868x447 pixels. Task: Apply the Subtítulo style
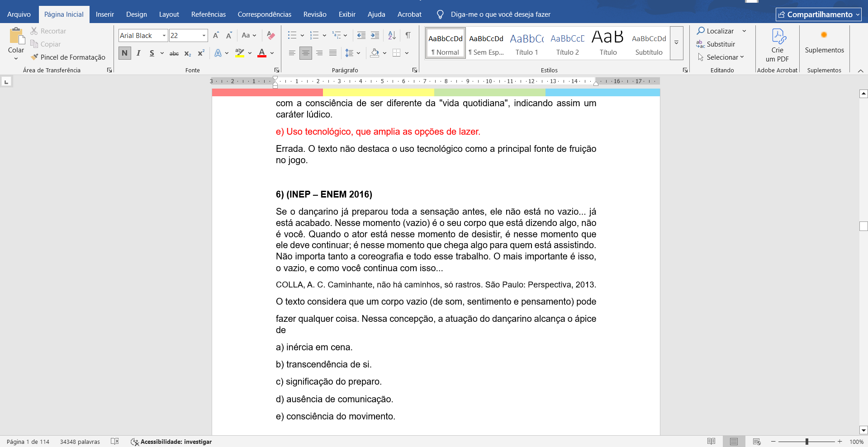(x=649, y=43)
